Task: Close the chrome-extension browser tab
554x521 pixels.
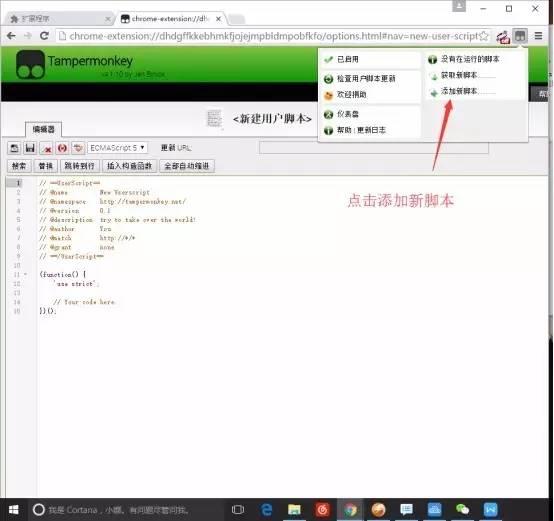Action: coord(218,19)
